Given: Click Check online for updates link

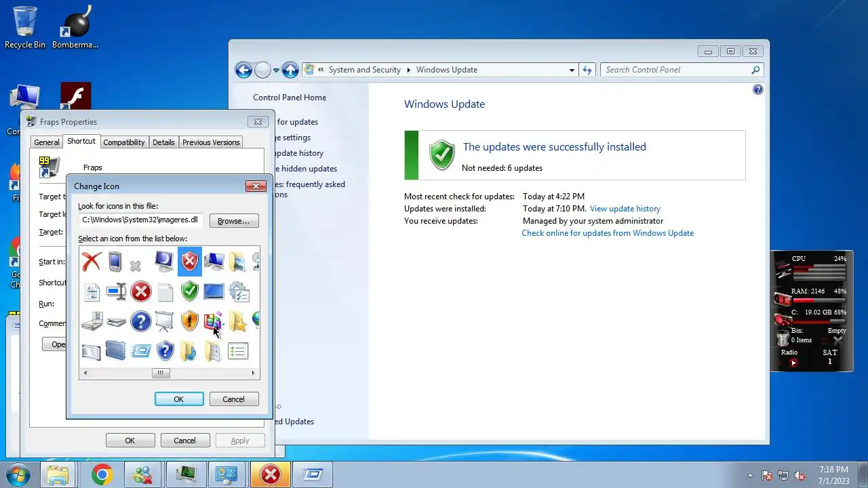Looking at the screenshot, I should pos(608,233).
